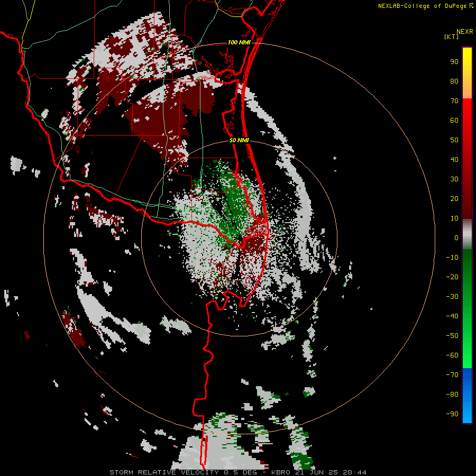Click the -40 value on velocity scale

[452, 316]
